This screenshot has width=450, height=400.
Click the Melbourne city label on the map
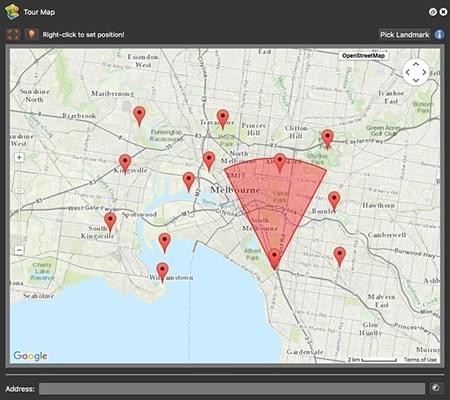pos(235,190)
